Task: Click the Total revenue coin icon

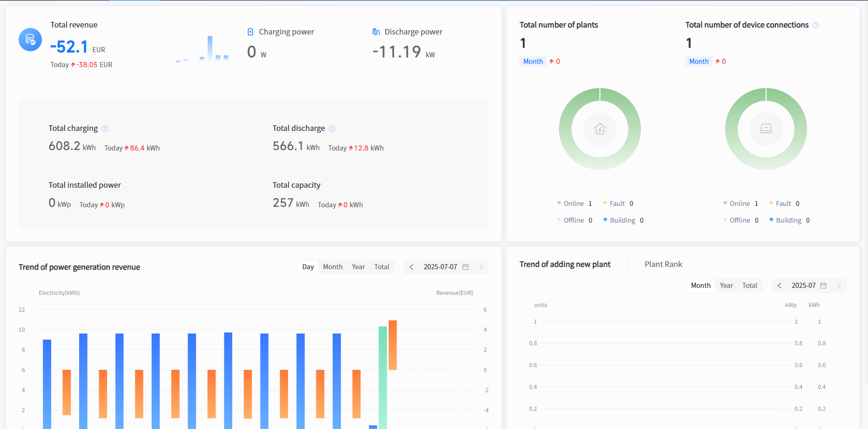Action: (30, 40)
